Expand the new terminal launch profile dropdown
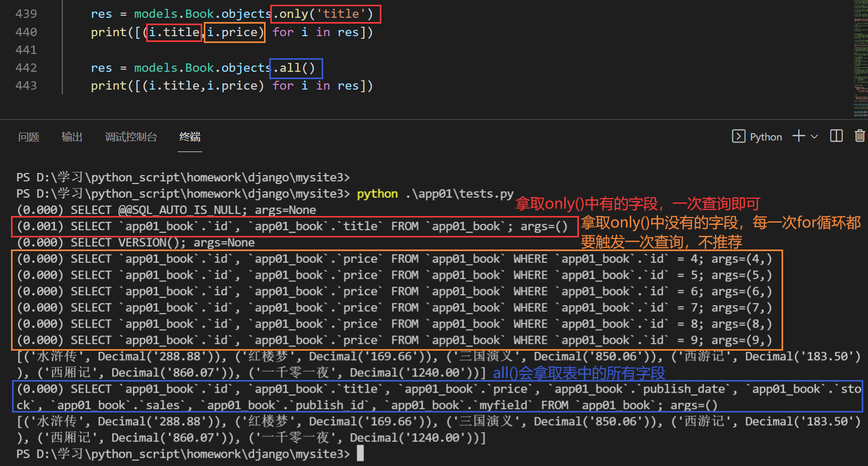This screenshot has height=466, width=868. point(814,136)
